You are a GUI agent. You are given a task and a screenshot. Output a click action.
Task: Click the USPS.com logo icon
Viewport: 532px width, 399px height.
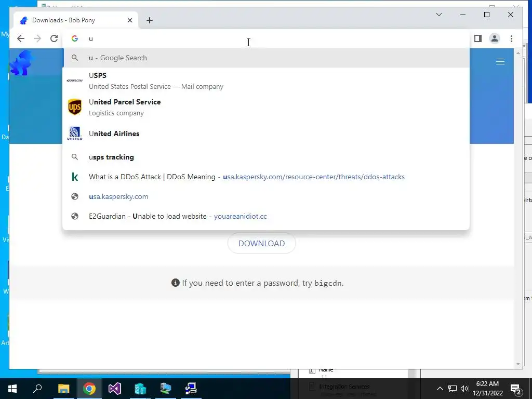click(x=75, y=81)
